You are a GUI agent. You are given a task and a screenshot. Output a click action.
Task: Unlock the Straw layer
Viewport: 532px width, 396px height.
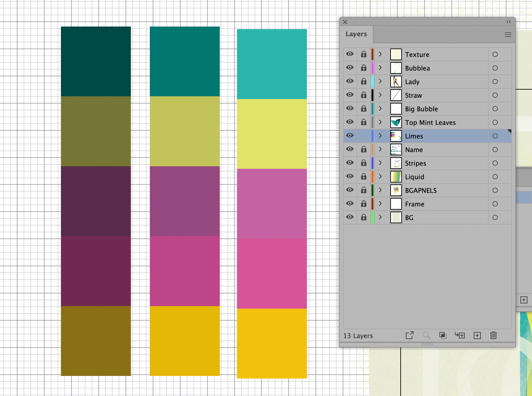364,95
